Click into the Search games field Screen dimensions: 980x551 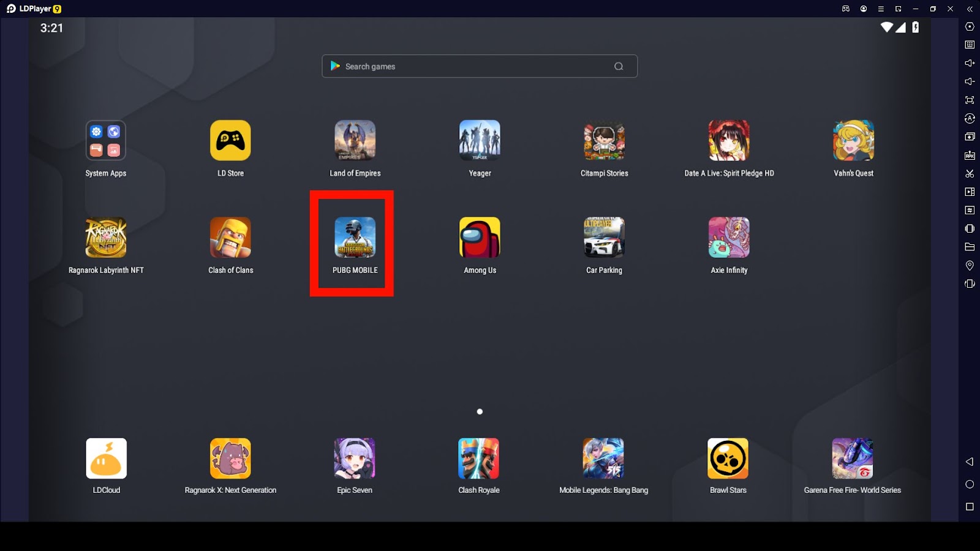[x=480, y=66]
